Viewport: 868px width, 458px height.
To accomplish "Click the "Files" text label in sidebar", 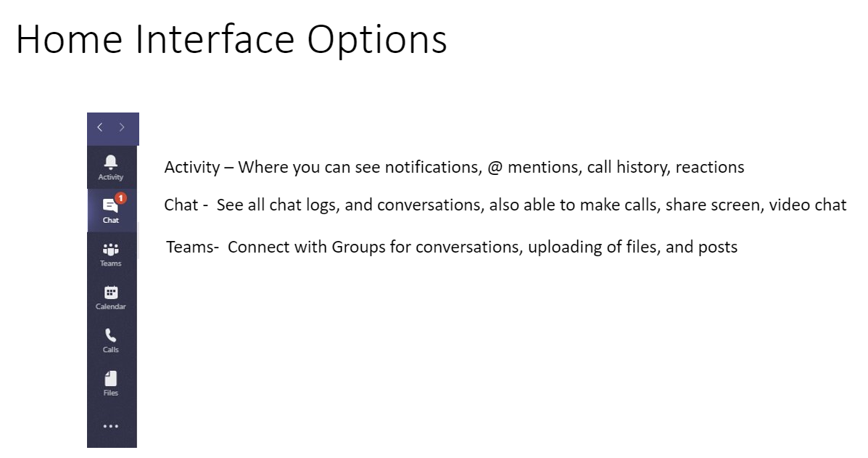I will click(111, 393).
